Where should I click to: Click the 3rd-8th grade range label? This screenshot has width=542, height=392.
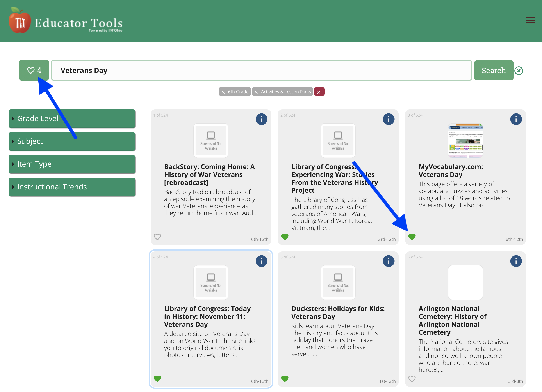click(515, 381)
